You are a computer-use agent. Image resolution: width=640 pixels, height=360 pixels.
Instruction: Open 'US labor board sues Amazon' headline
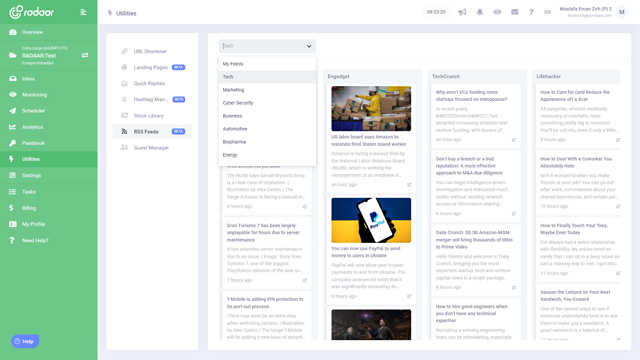[x=369, y=140]
